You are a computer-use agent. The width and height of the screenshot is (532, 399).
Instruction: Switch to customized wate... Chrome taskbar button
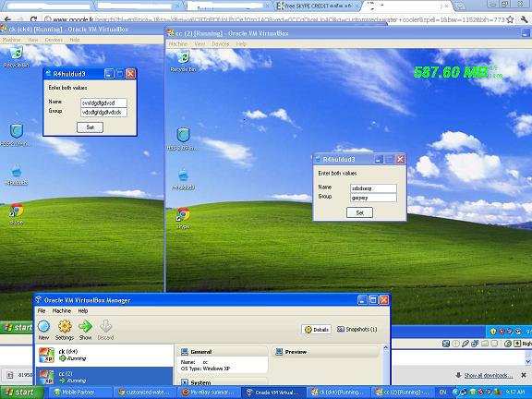145,393
